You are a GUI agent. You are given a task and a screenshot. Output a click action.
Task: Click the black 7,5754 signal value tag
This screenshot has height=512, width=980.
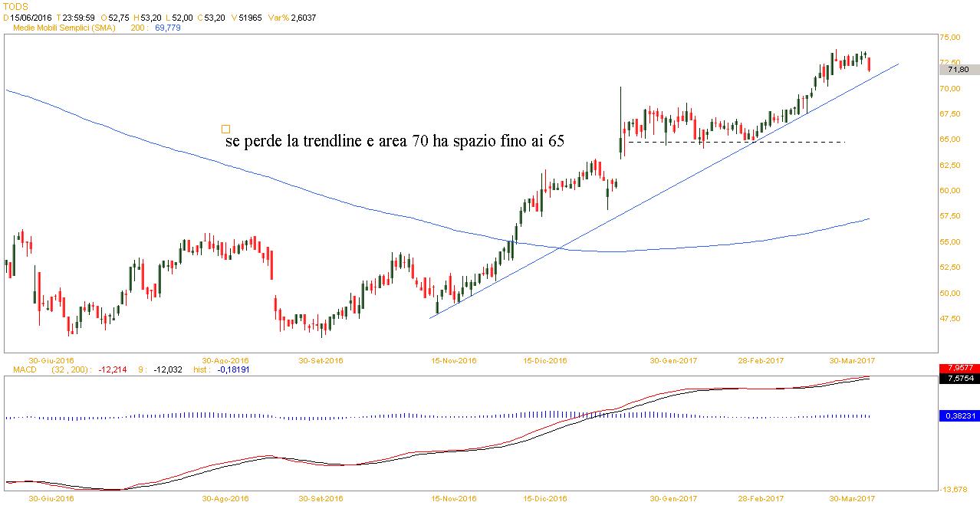point(959,378)
